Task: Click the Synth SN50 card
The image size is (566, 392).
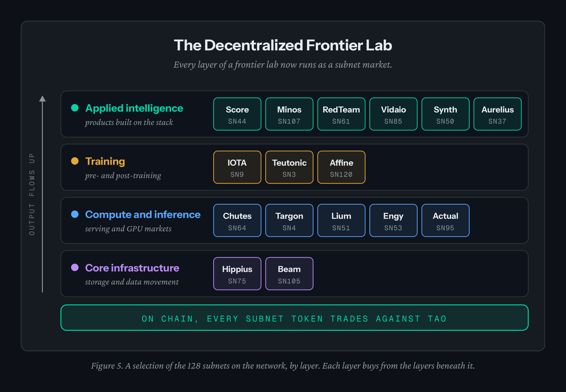Action: (445, 114)
